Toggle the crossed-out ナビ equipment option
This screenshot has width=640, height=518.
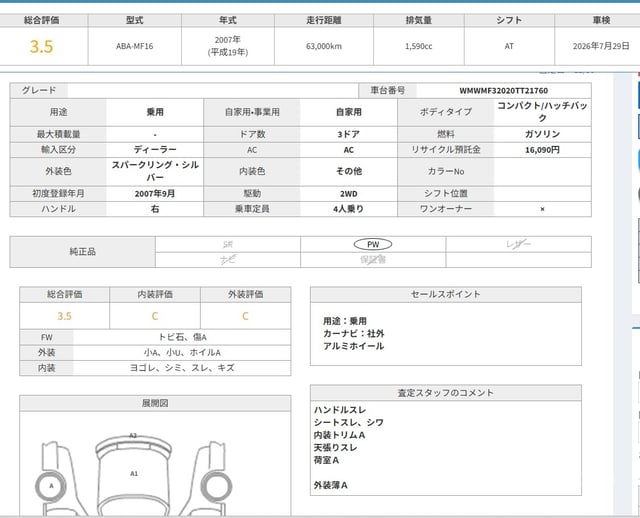(x=227, y=259)
